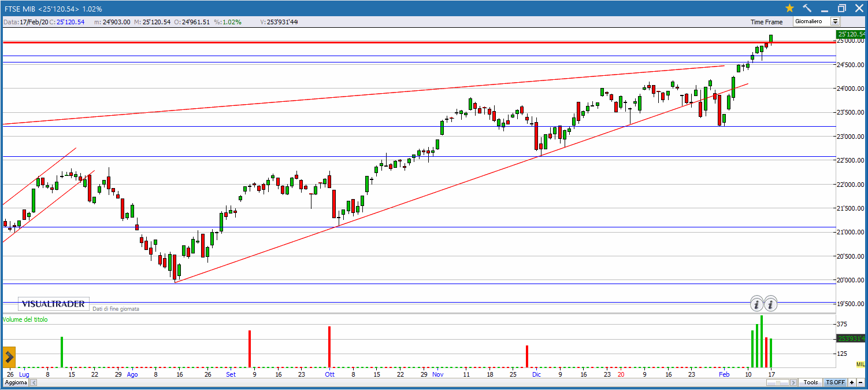Click the Nov month label on time axis
Viewport: 868px width, 390px height.
437,374
